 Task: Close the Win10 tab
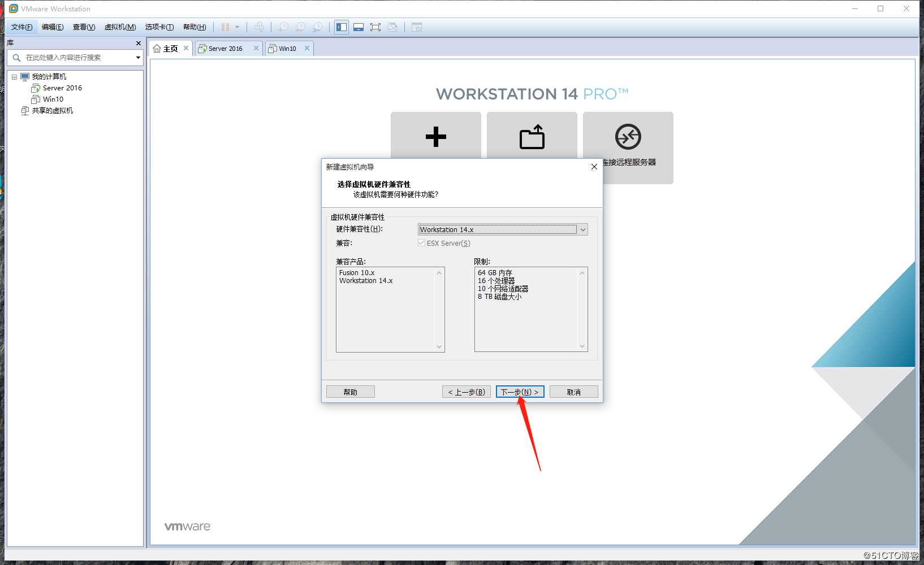pos(307,49)
